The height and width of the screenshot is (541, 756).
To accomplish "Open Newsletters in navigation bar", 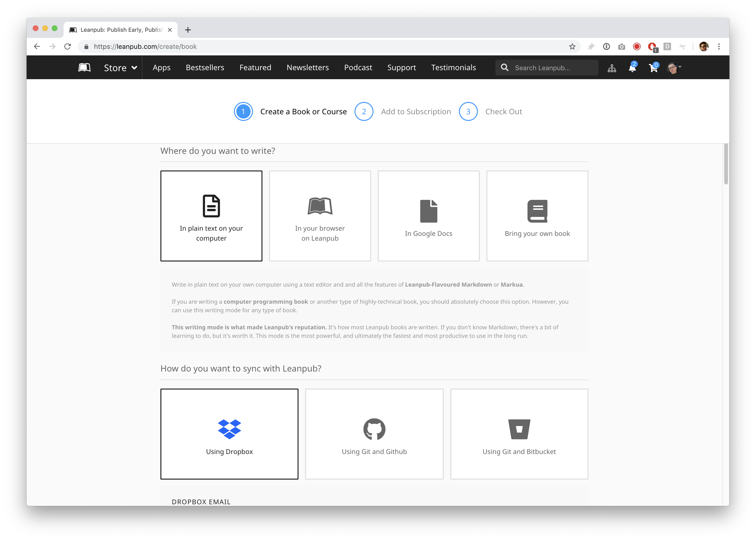I will [x=308, y=68].
